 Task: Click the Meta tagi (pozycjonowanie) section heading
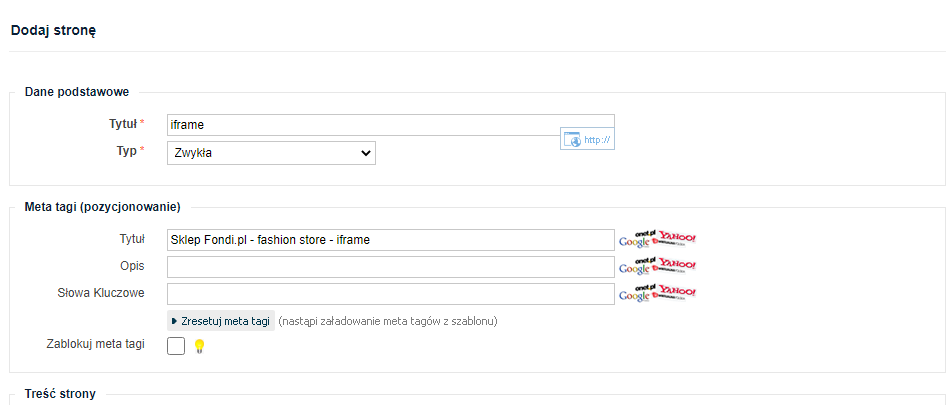[x=102, y=208]
